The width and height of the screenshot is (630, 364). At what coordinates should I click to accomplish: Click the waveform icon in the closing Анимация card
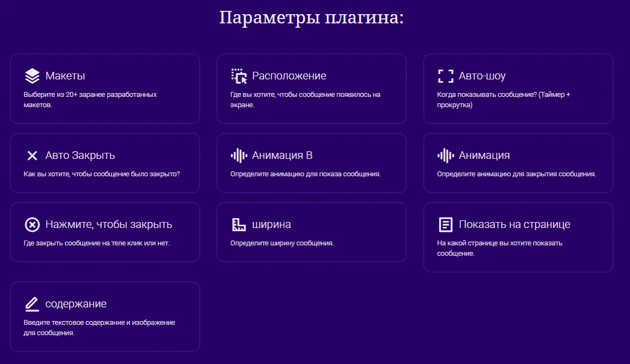[446, 156]
